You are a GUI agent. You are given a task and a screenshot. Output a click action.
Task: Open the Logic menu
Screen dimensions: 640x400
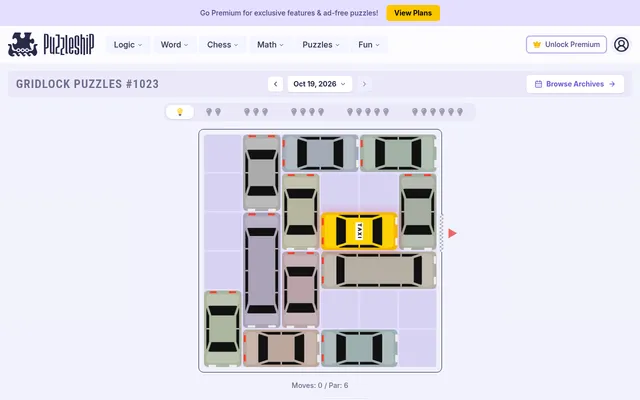[128, 44]
